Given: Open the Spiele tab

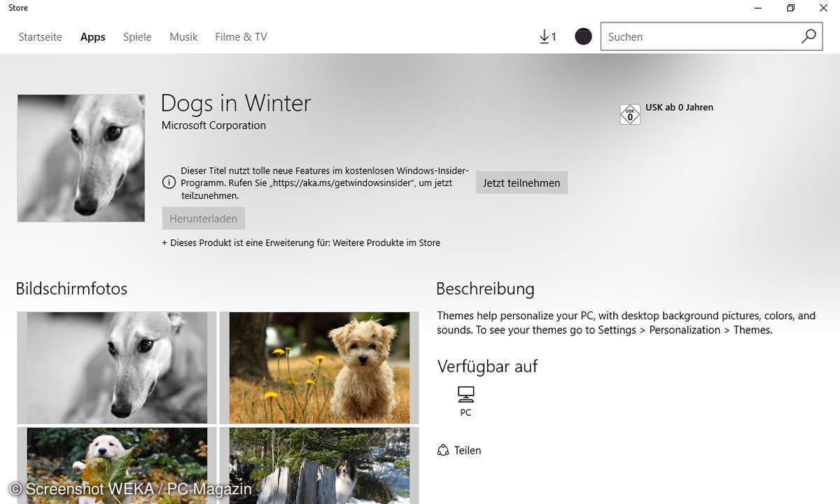Looking at the screenshot, I should tap(137, 37).
